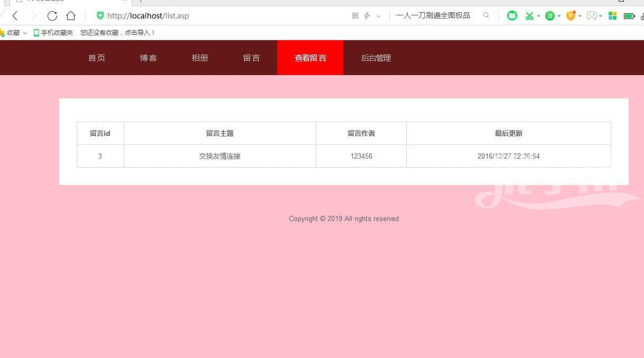Click the green scissors screenshot tool

(x=529, y=16)
